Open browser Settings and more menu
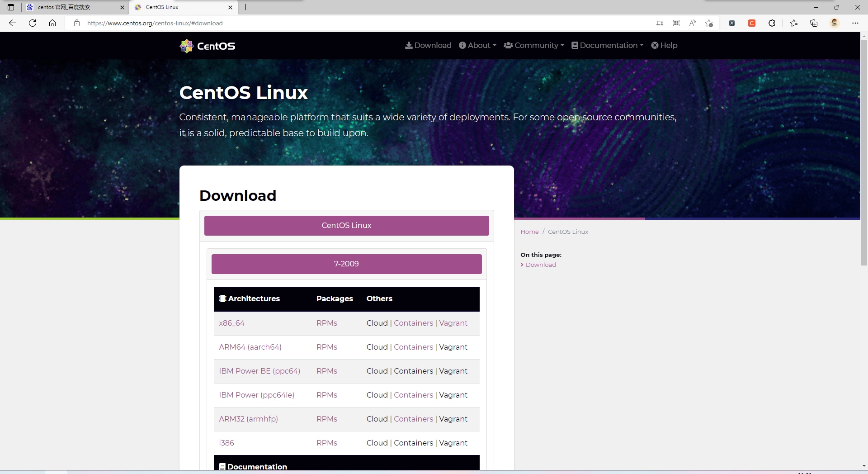Viewport: 868px width, 474px height. (855, 23)
